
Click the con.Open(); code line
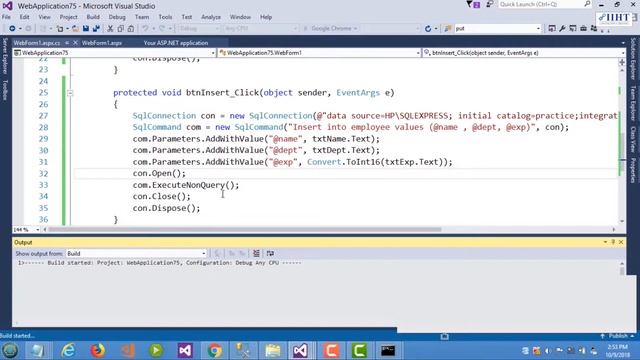(159, 173)
